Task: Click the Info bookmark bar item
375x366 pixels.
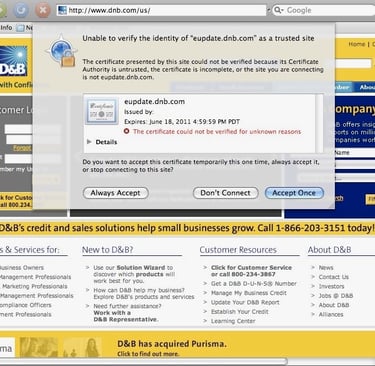Action: (x=6, y=28)
